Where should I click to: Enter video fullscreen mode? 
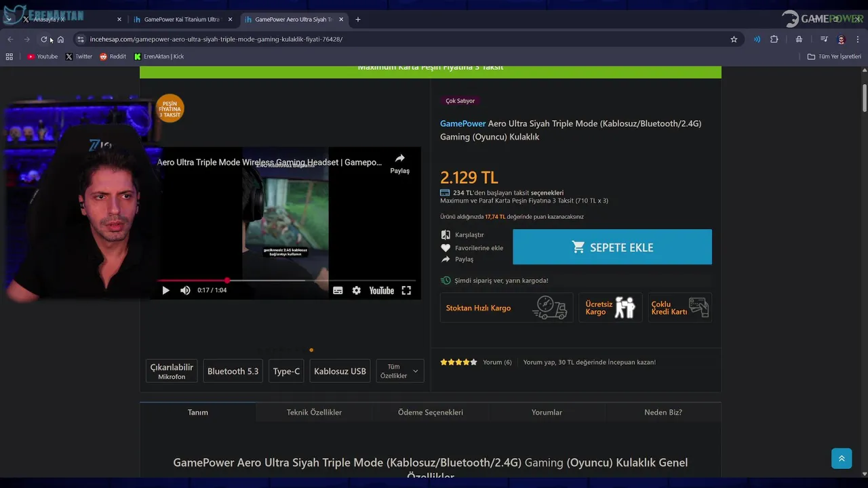click(406, 290)
